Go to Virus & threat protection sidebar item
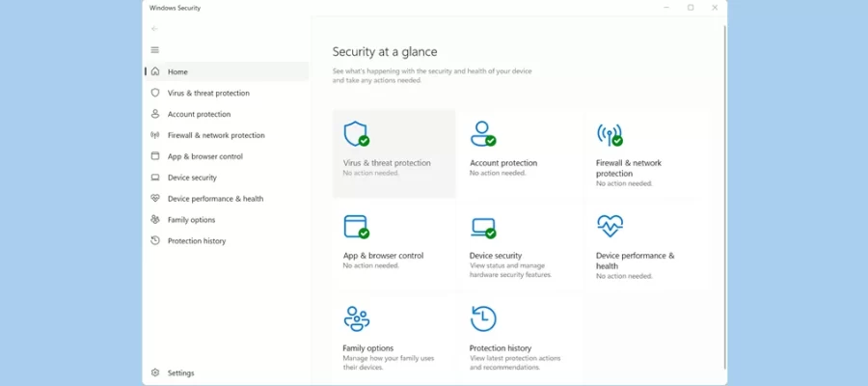Image resolution: width=868 pixels, height=386 pixels. click(227, 93)
